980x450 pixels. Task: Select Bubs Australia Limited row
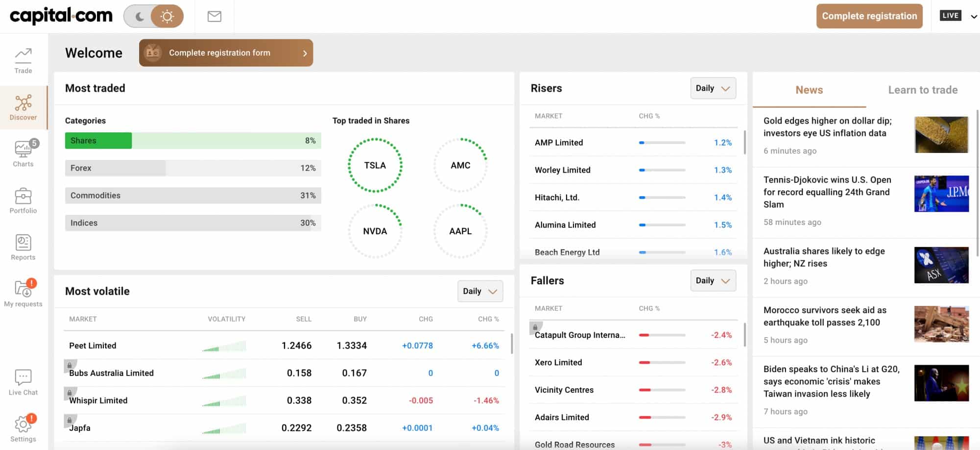(x=284, y=373)
